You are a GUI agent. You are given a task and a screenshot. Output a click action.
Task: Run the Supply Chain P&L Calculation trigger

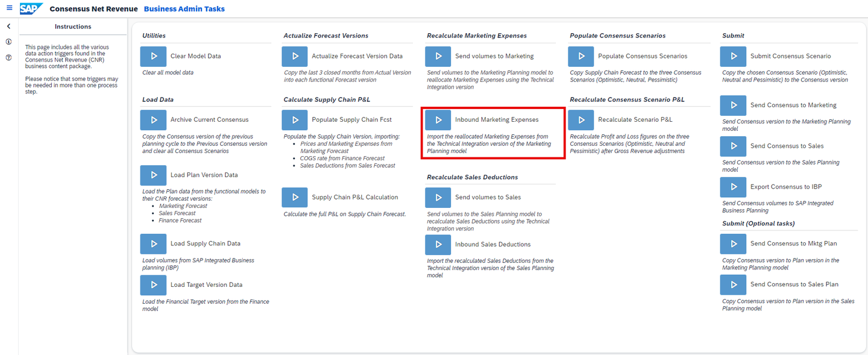pyautogui.click(x=295, y=197)
